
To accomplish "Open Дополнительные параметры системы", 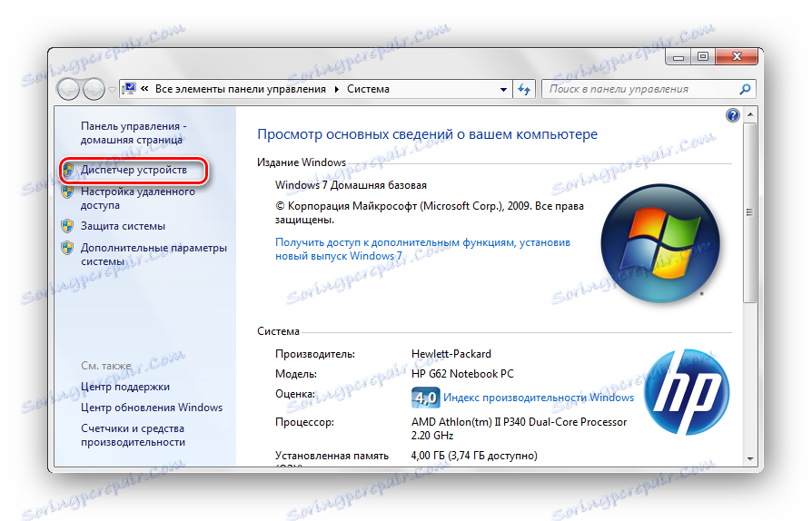I will [153, 254].
